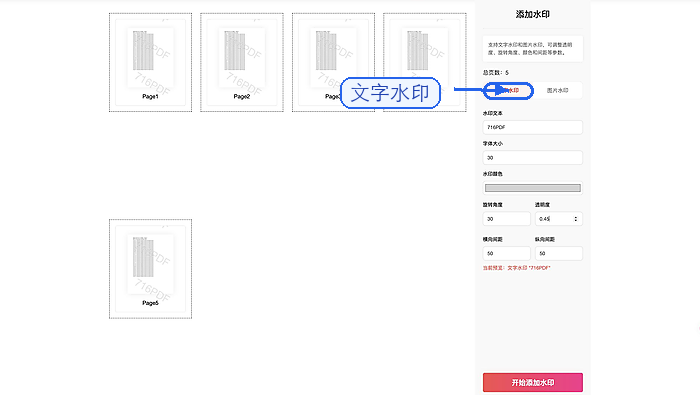Select the Page5 thumbnail
700x395 pixels.
[x=150, y=269]
